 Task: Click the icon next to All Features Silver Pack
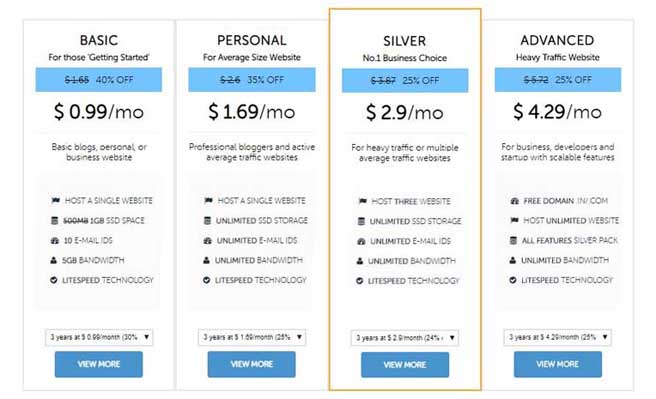pyautogui.click(x=513, y=240)
